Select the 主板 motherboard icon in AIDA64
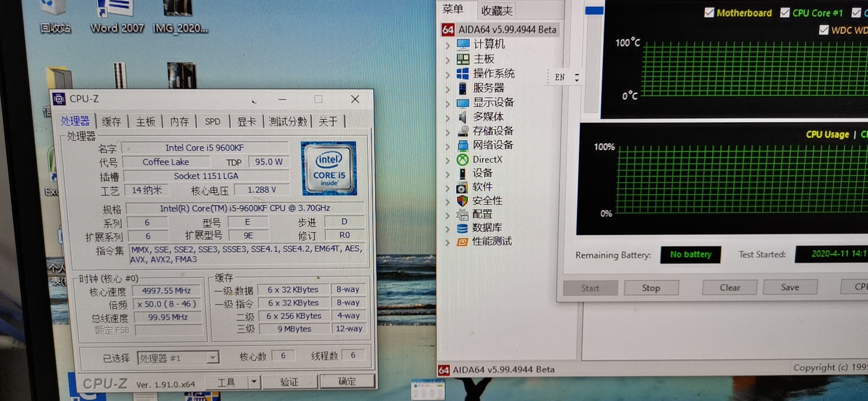 [x=463, y=59]
